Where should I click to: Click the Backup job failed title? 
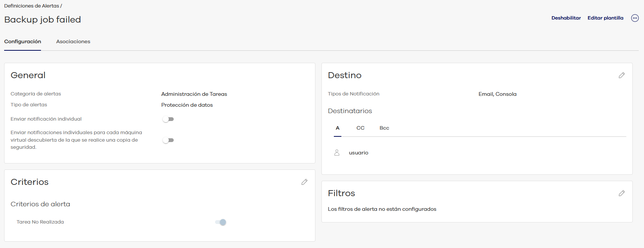[x=42, y=20]
